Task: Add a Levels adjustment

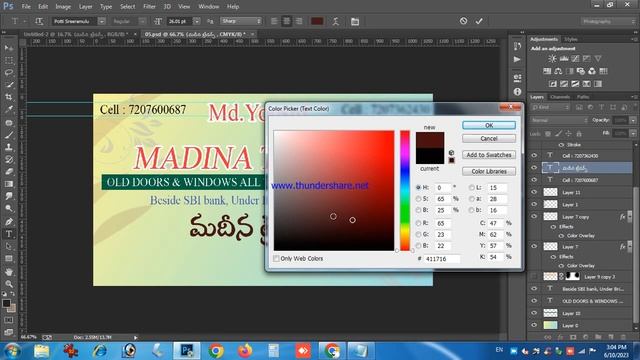Action: pos(564,59)
